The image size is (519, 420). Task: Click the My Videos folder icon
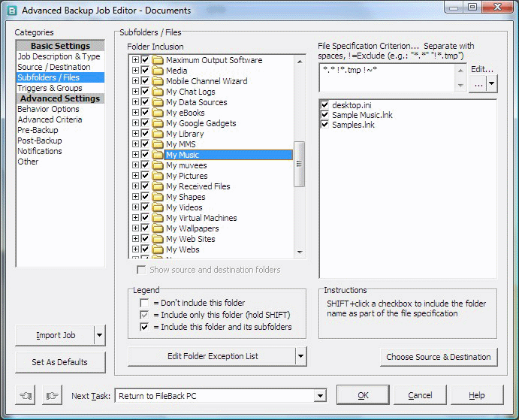pos(158,207)
